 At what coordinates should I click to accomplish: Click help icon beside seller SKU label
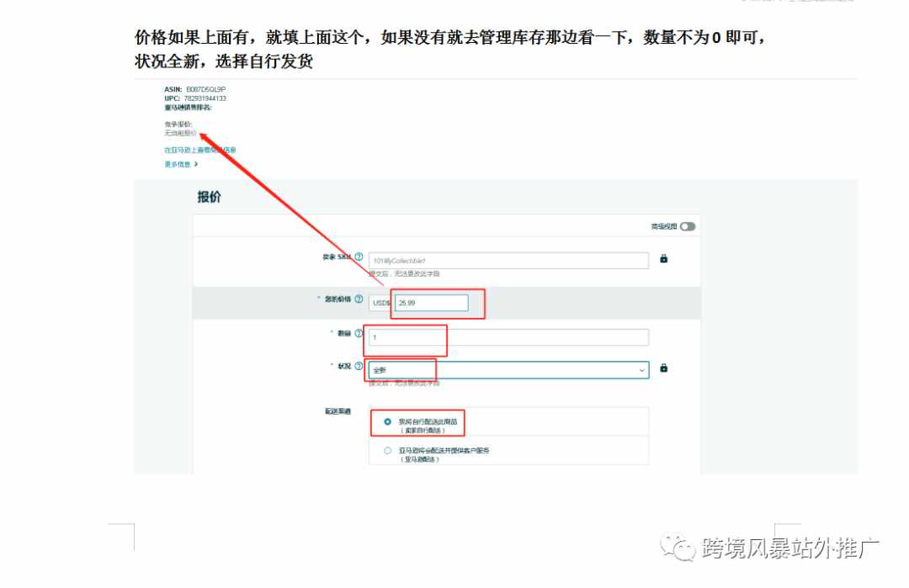tap(359, 257)
